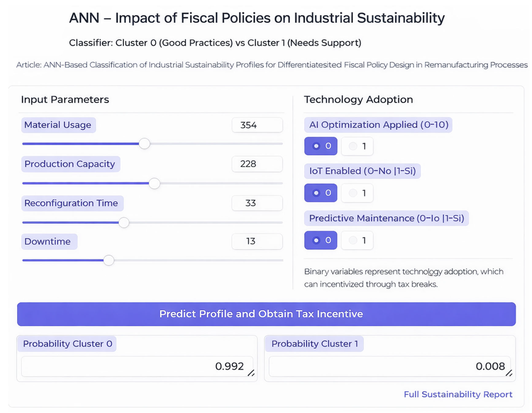This screenshot has width=532, height=413.
Task: Click the Downtime slider handle
Action: [109, 260]
